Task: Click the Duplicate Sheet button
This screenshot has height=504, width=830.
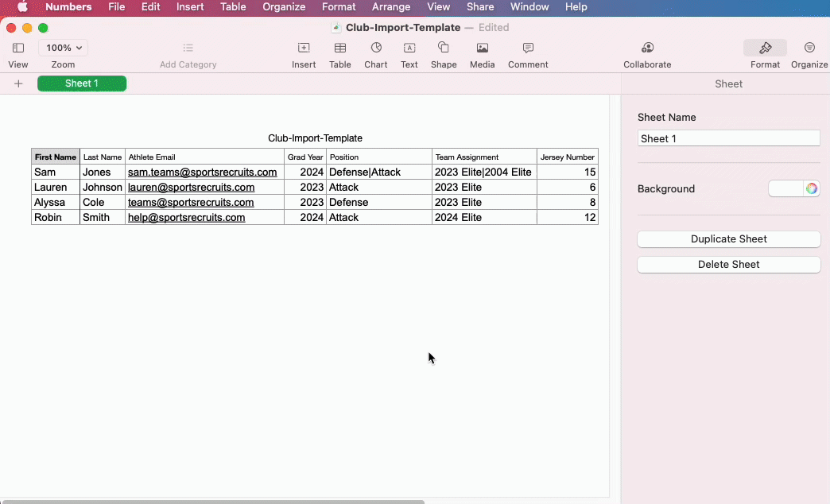Action: [728, 238]
